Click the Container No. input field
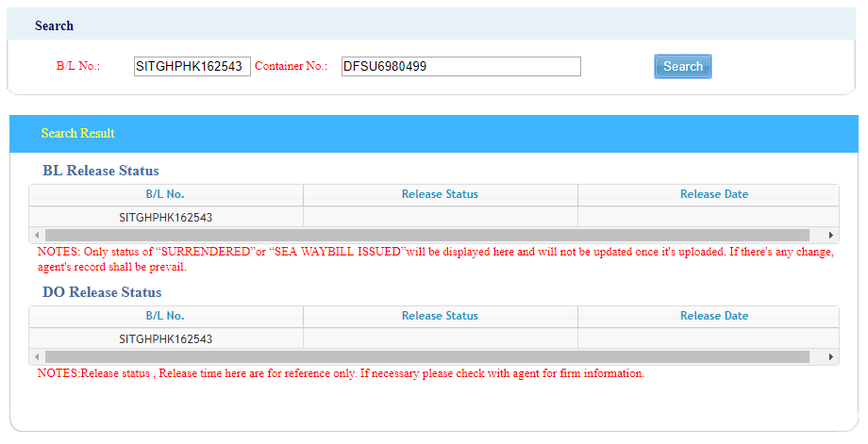This screenshot has width=868, height=444. pos(460,67)
